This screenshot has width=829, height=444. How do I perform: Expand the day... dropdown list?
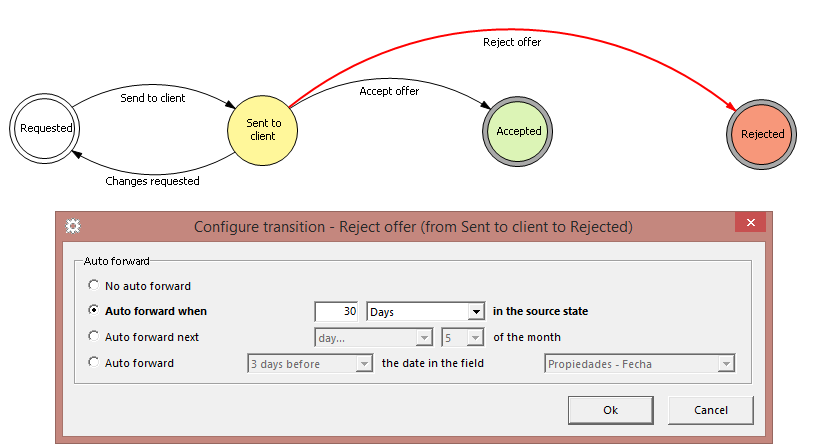pyautogui.click(x=373, y=338)
